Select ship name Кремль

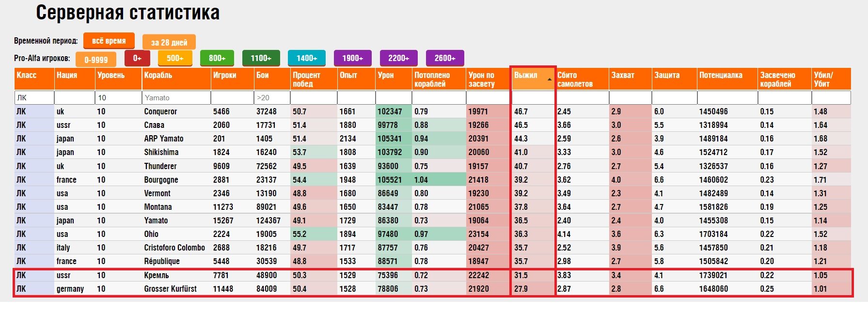(x=157, y=275)
